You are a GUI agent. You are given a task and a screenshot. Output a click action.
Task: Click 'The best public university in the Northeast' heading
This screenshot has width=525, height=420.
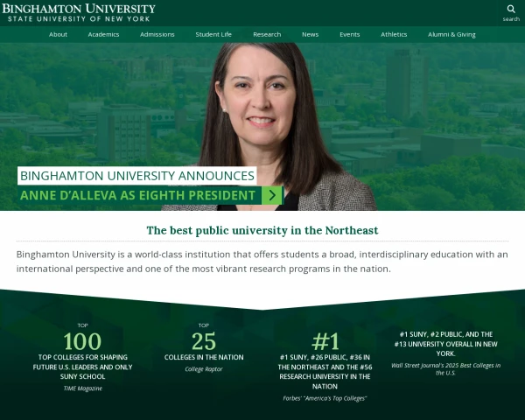(262, 230)
